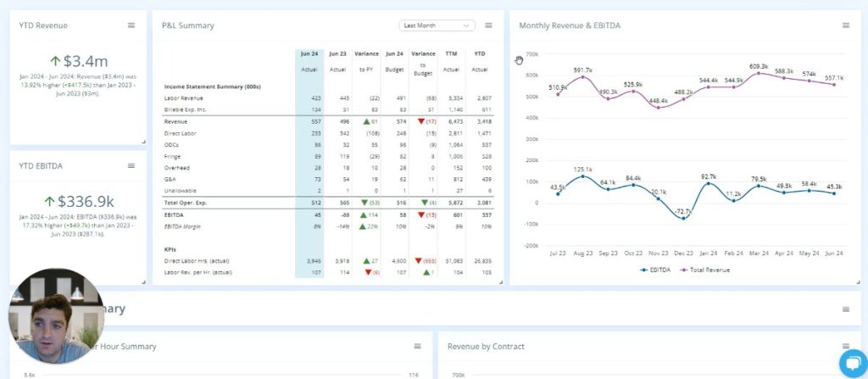The height and width of the screenshot is (379, 868).
Task: Click the Labor Revenue row label
Action: [184, 98]
